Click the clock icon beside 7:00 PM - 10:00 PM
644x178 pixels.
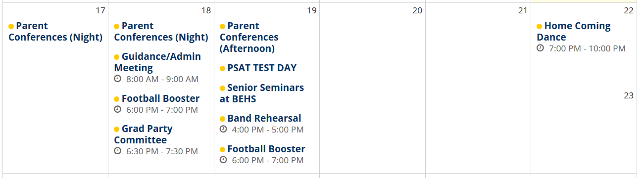tap(540, 48)
